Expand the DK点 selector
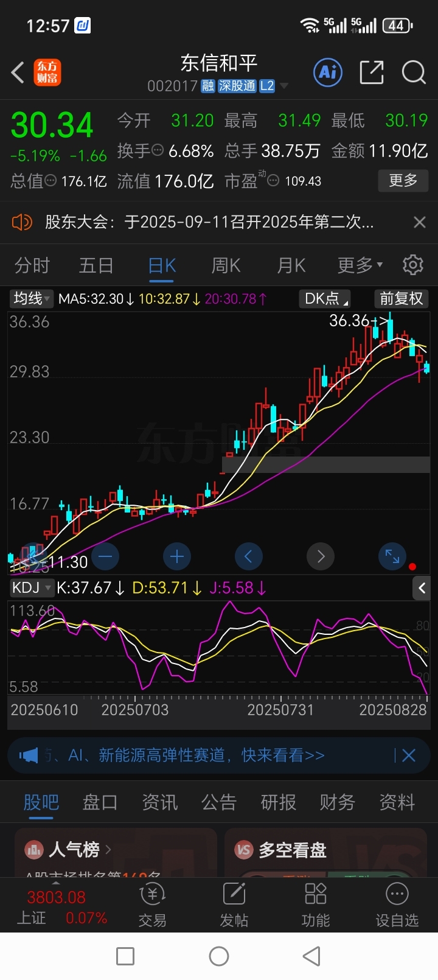 (x=326, y=298)
